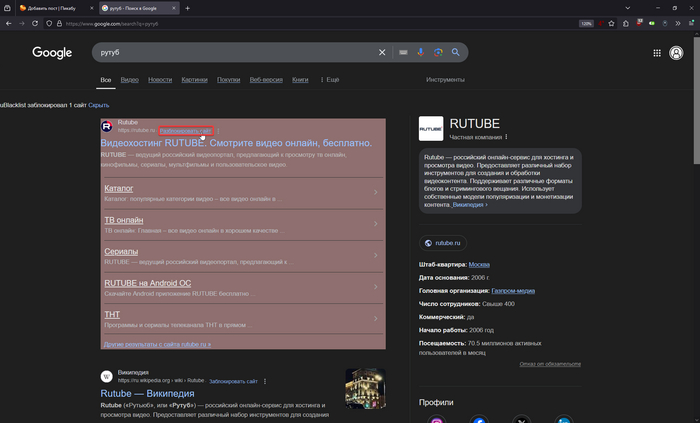Viewport: 700px width, 423px height.
Task: Close the Пикабу tab
Action: tap(92, 8)
